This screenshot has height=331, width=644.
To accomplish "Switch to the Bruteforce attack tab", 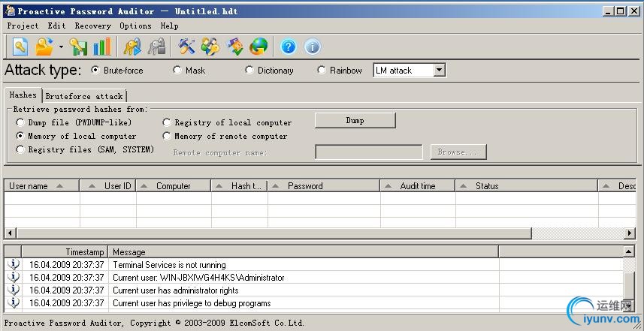I will pos(84,96).
